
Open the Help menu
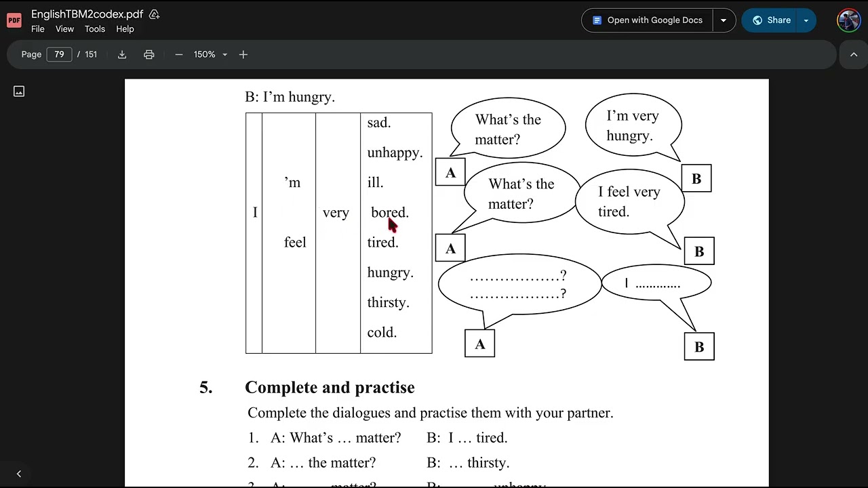click(x=125, y=29)
